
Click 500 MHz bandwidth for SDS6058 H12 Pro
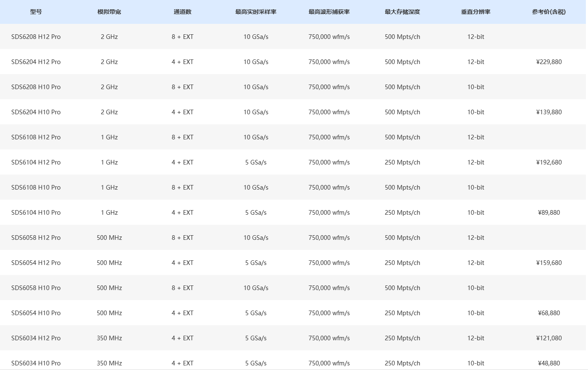tap(109, 238)
